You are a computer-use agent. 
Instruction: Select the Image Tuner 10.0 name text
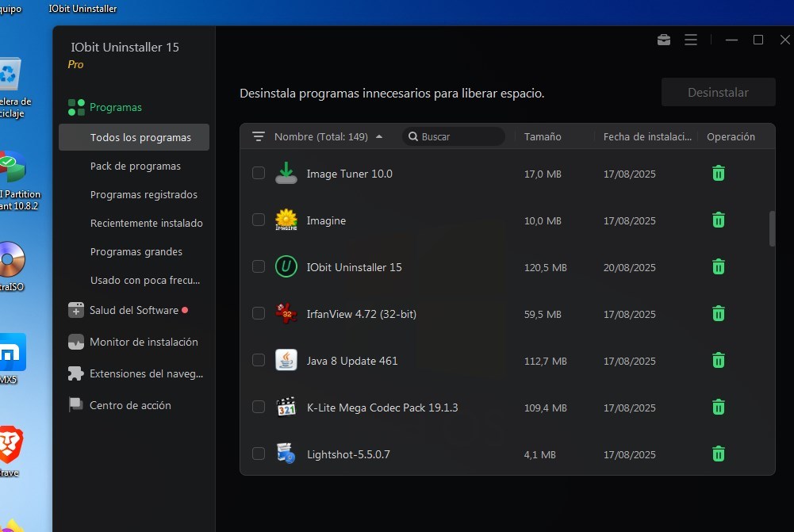(x=349, y=174)
